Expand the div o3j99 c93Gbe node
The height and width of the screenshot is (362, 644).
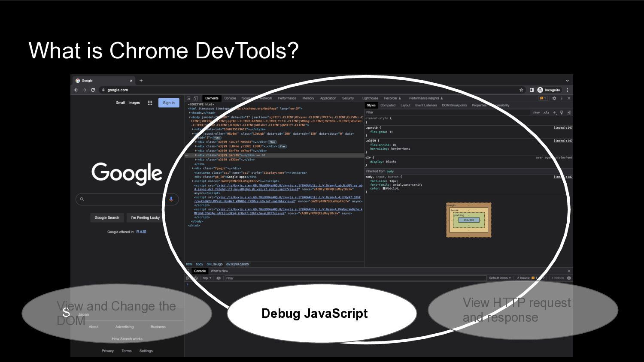coord(196,160)
